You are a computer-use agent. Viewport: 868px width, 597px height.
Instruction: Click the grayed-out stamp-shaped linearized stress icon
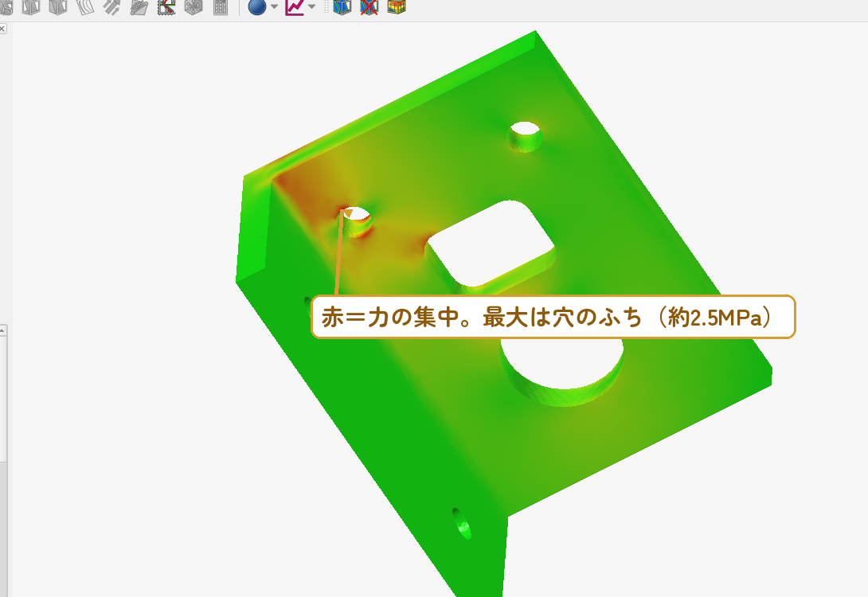[x=166, y=6]
